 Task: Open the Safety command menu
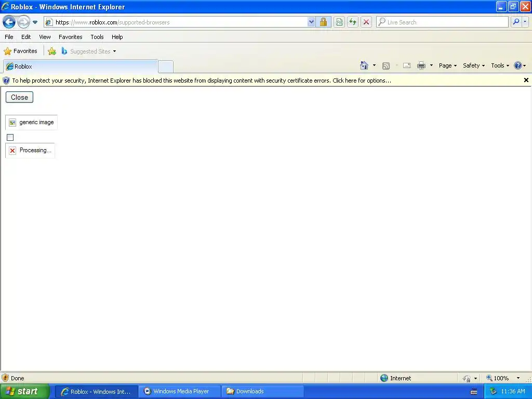coord(474,65)
